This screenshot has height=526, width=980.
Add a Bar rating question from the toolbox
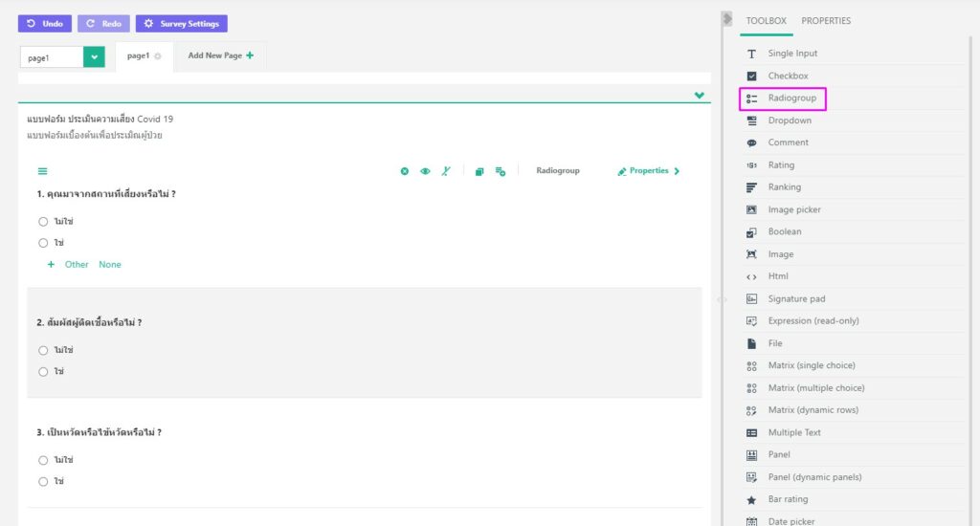pyautogui.click(x=788, y=499)
